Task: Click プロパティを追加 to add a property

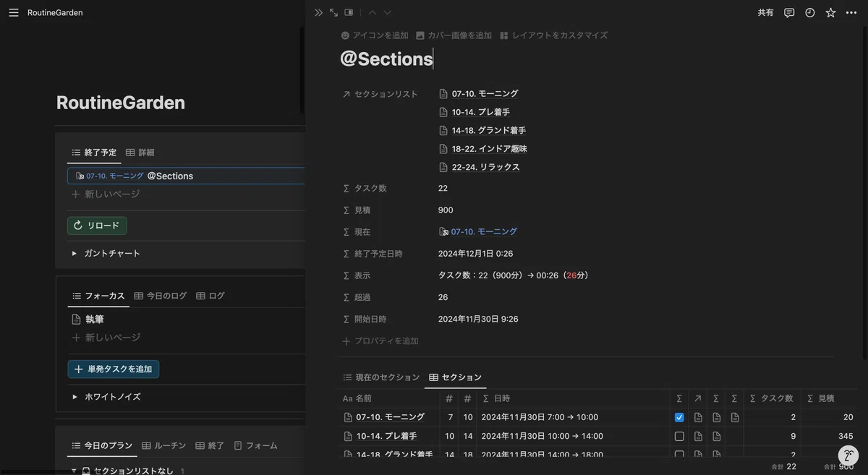Action: 380,341
